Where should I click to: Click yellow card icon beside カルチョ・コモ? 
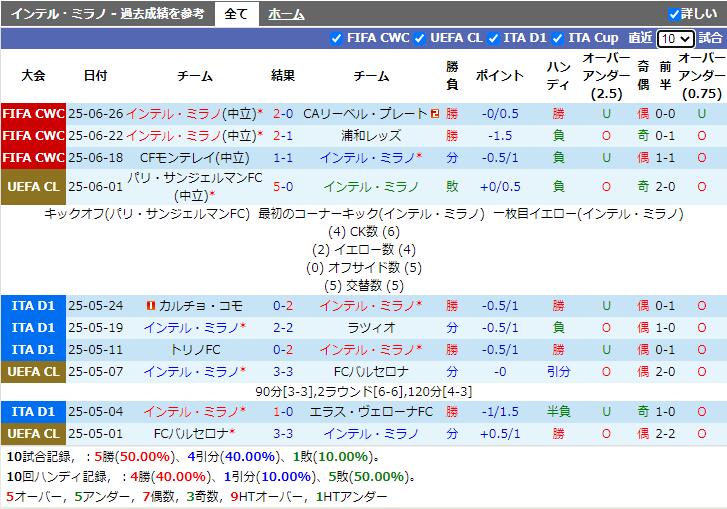[x=151, y=306]
